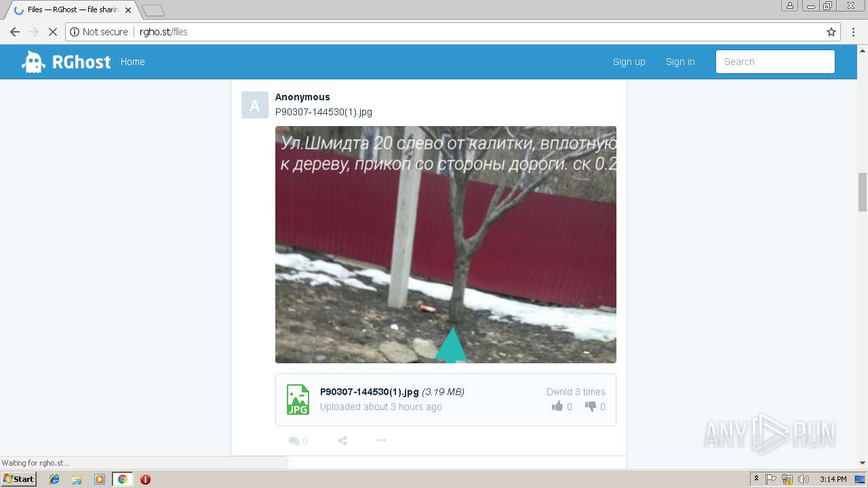This screenshot has width=868, height=488.
Task: Click the green JPG file icon
Action: [298, 399]
